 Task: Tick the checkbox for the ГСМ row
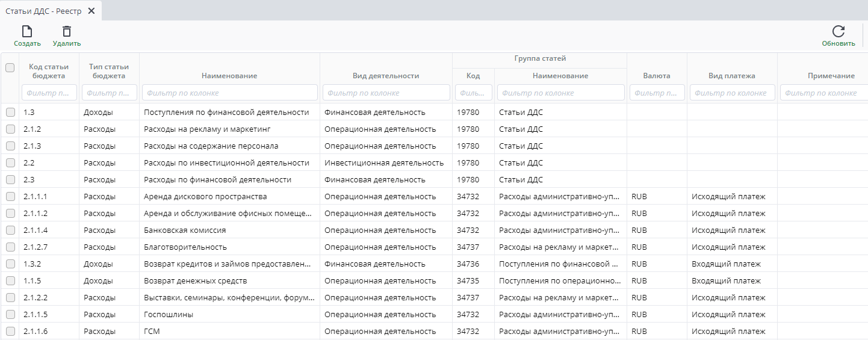pyautogui.click(x=10, y=332)
